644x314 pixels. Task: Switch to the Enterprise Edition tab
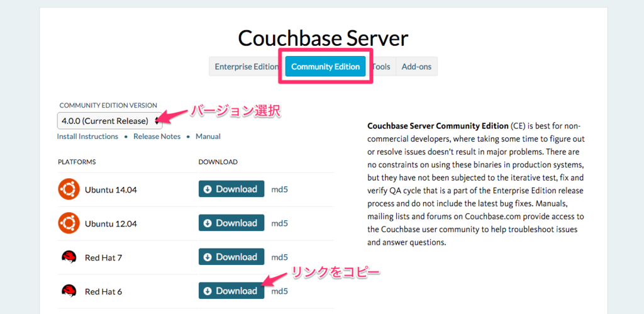coord(247,67)
